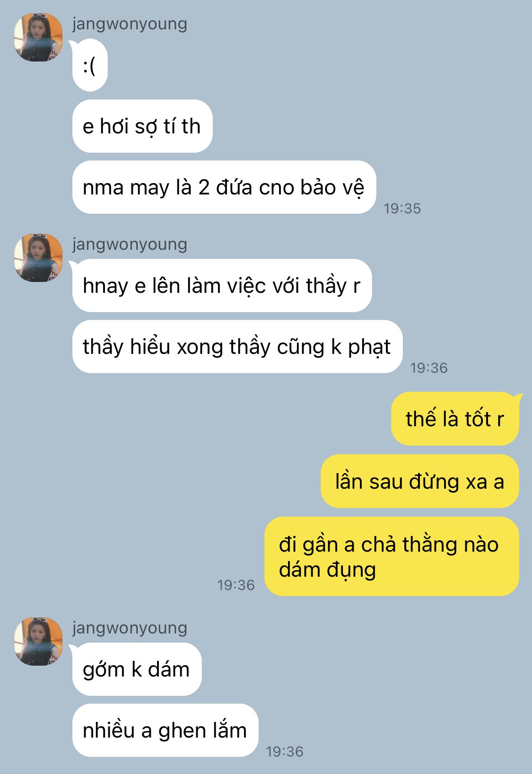Click the jangwonyoung name above "hnay e lên"

coord(130,244)
